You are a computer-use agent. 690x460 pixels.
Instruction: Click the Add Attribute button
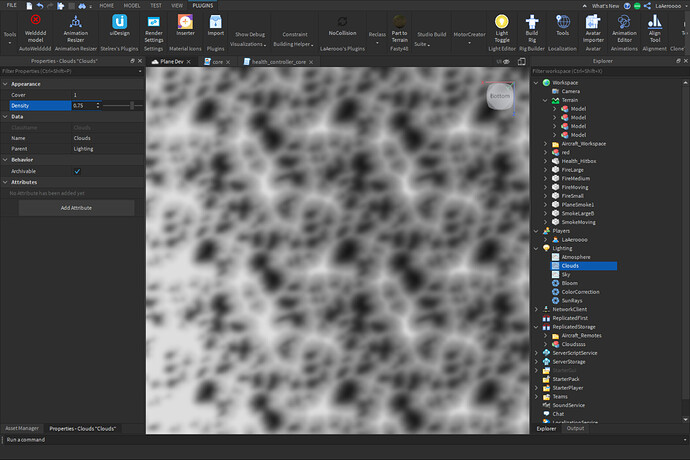click(76, 207)
